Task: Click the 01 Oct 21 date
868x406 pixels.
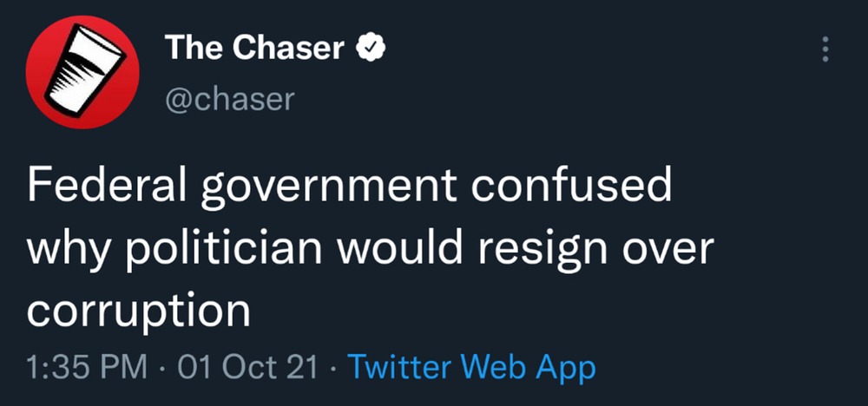Action: tap(247, 368)
